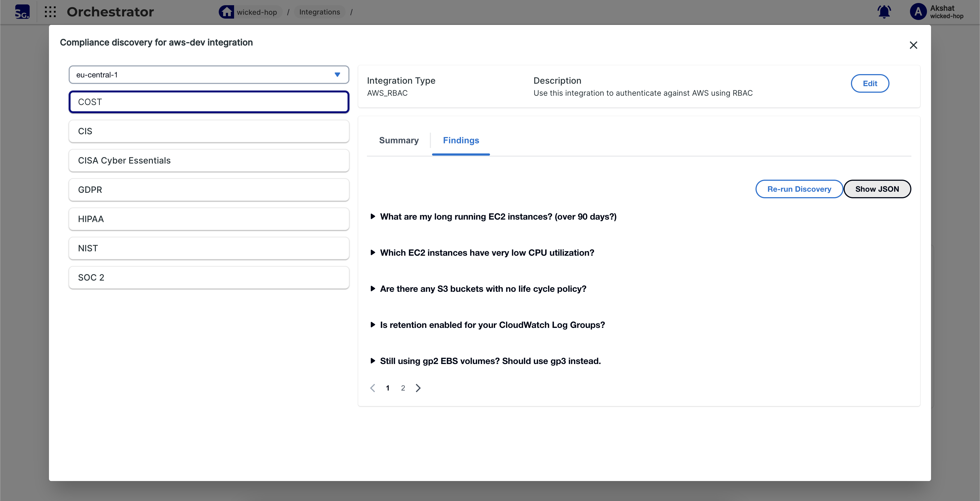Go to next findings page arrow

[x=418, y=388]
